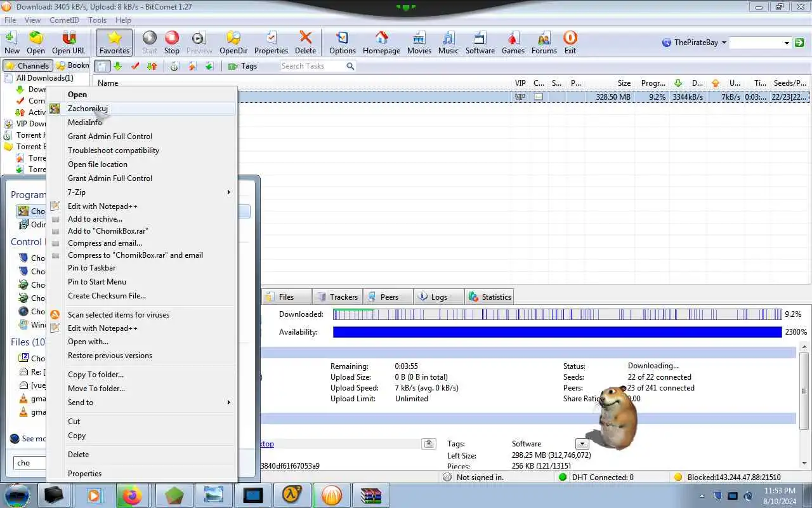Go to Homepage from the toolbar

[381, 43]
